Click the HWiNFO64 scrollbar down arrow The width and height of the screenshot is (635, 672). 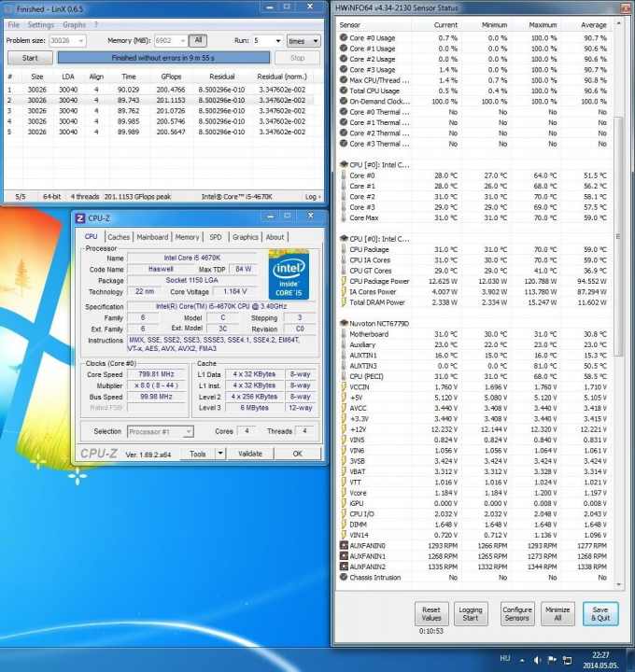[x=618, y=584]
